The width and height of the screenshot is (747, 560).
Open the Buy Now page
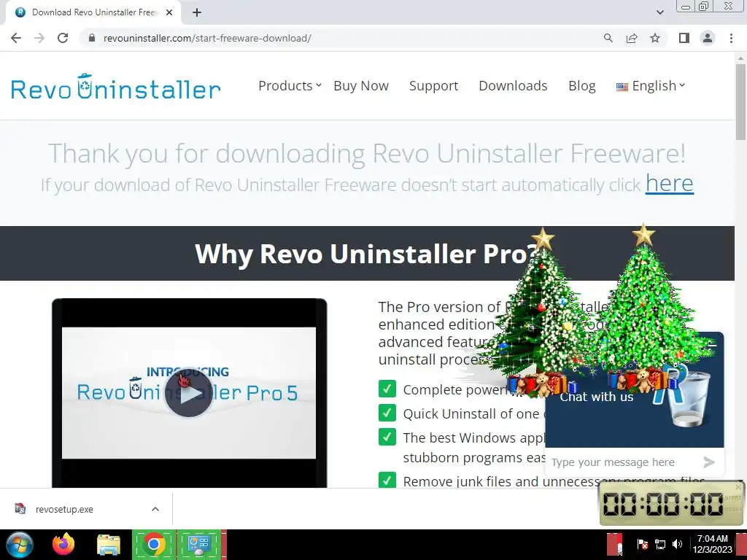[x=361, y=86]
